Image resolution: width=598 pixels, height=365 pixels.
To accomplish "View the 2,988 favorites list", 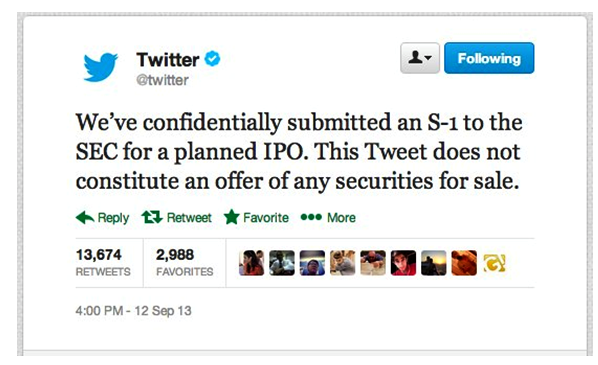I will [185, 263].
